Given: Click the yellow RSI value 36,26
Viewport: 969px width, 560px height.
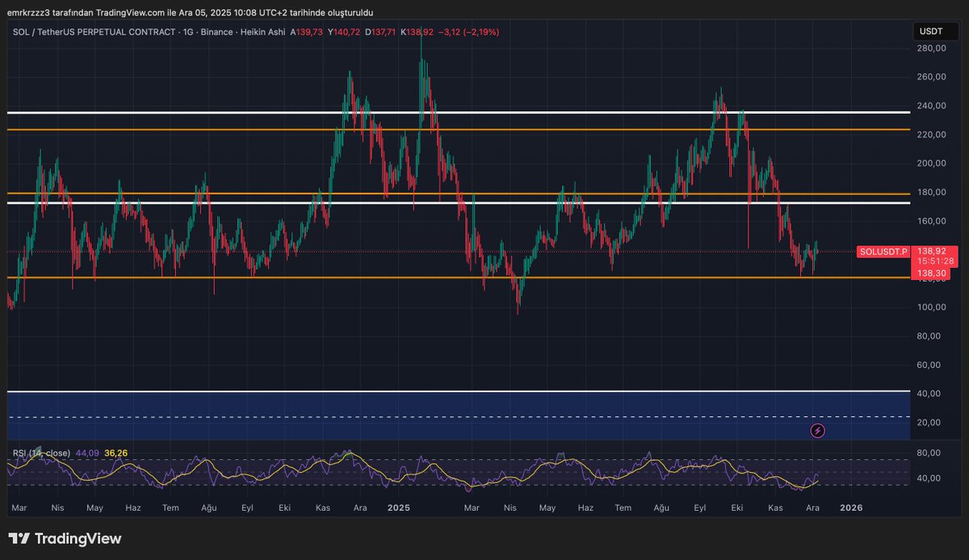Looking at the screenshot, I should point(115,453).
